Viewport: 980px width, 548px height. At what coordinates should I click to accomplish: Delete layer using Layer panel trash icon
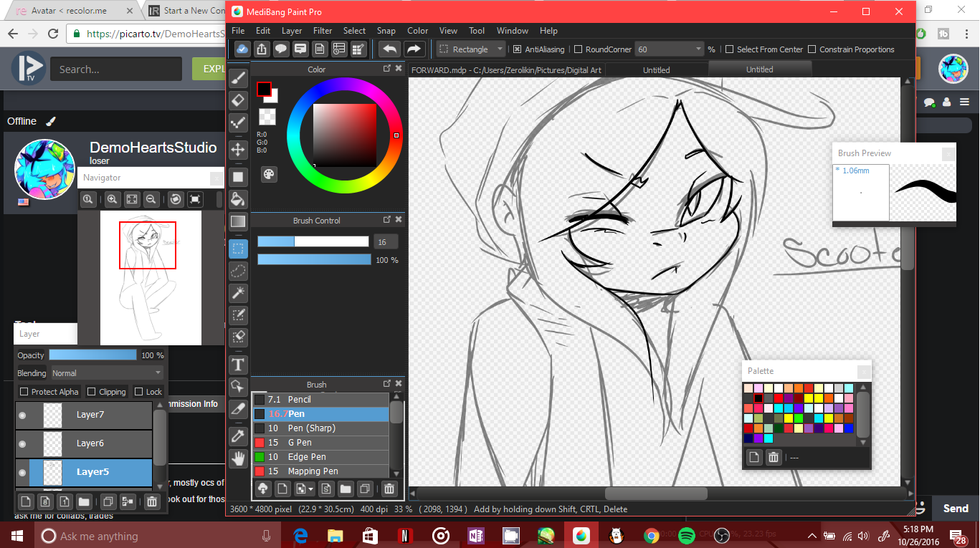point(151,501)
